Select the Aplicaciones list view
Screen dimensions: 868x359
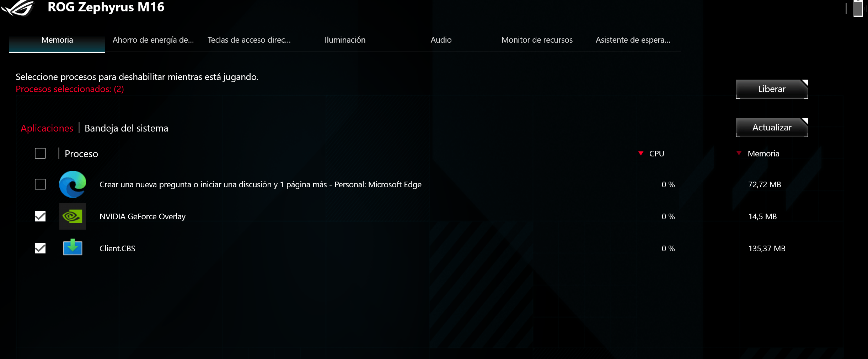pyautogui.click(x=47, y=128)
